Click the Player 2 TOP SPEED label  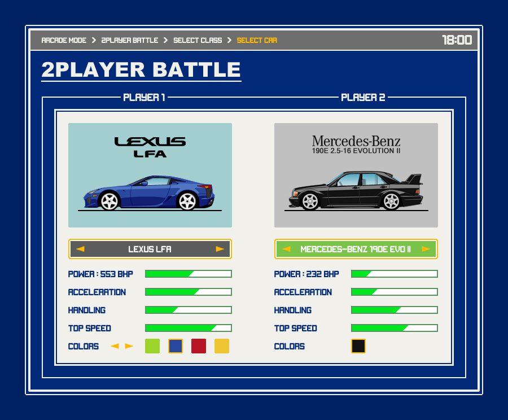click(x=295, y=329)
